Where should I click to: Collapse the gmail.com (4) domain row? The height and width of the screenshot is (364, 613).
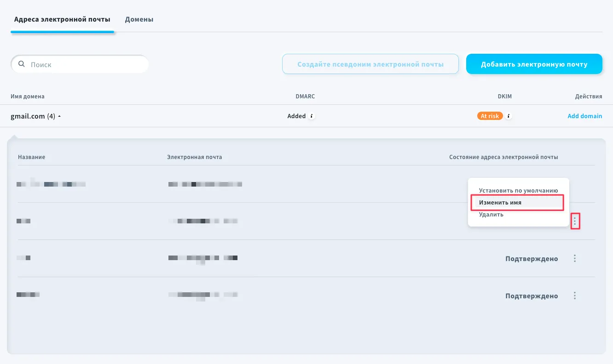point(36,116)
